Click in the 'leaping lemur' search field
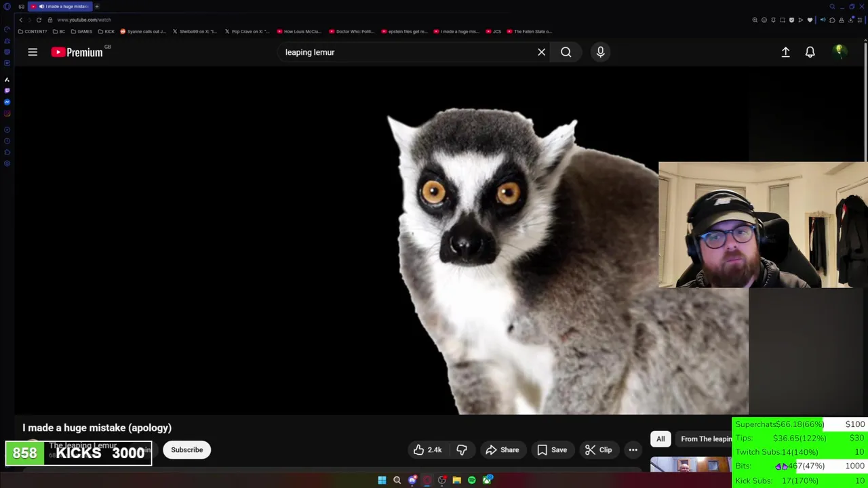 (407, 52)
